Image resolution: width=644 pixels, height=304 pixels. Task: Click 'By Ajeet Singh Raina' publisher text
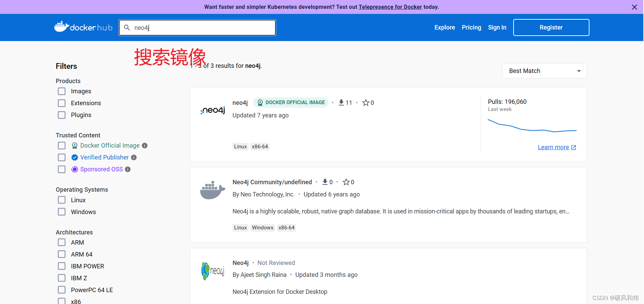[259, 275]
